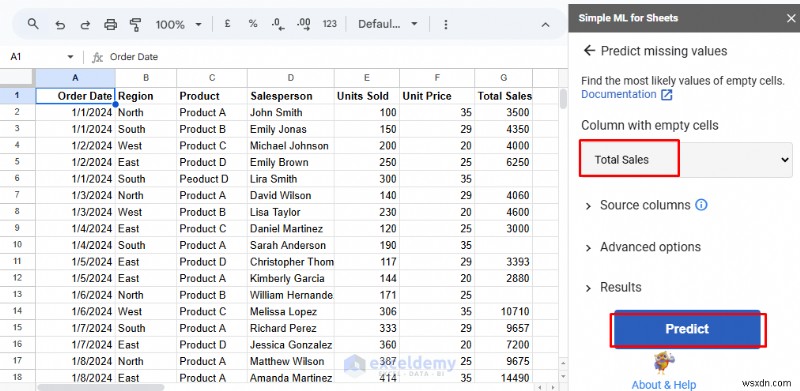
Task: Click the Print icon
Action: (x=110, y=24)
